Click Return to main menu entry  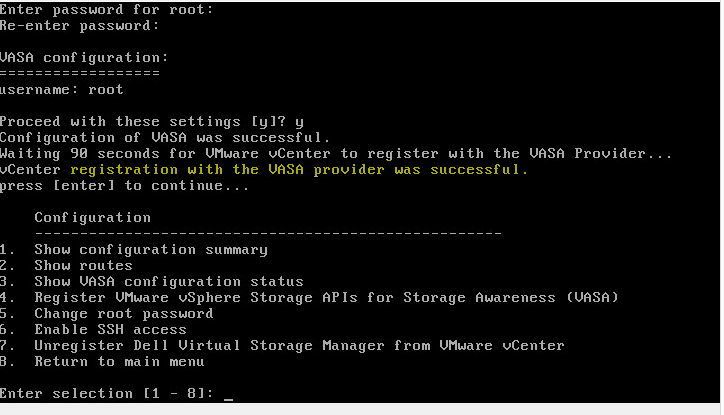click(119, 361)
